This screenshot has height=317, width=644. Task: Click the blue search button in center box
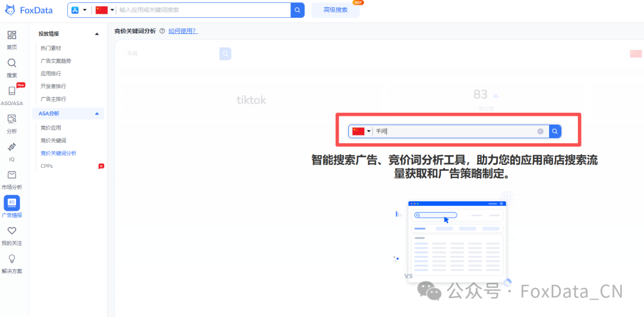[555, 131]
